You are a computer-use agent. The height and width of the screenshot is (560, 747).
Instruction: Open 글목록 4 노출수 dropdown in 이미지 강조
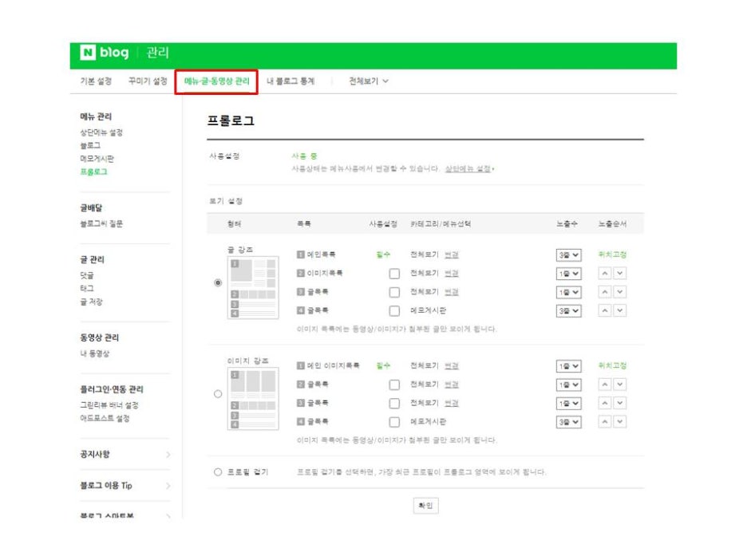tap(569, 421)
